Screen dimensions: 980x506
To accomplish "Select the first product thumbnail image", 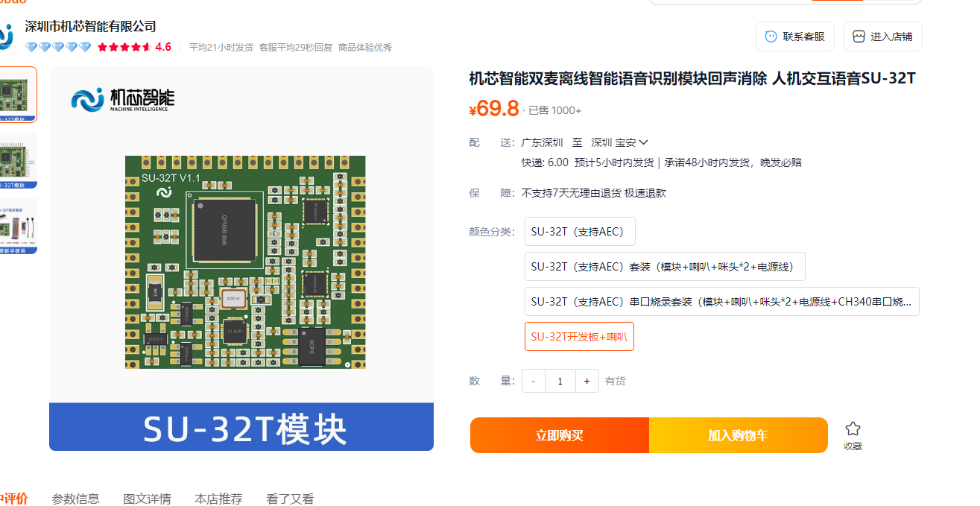I will tap(18, 95).
